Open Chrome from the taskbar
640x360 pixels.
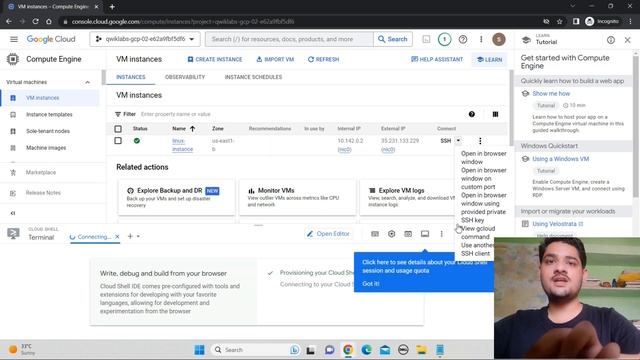[348, 350]
